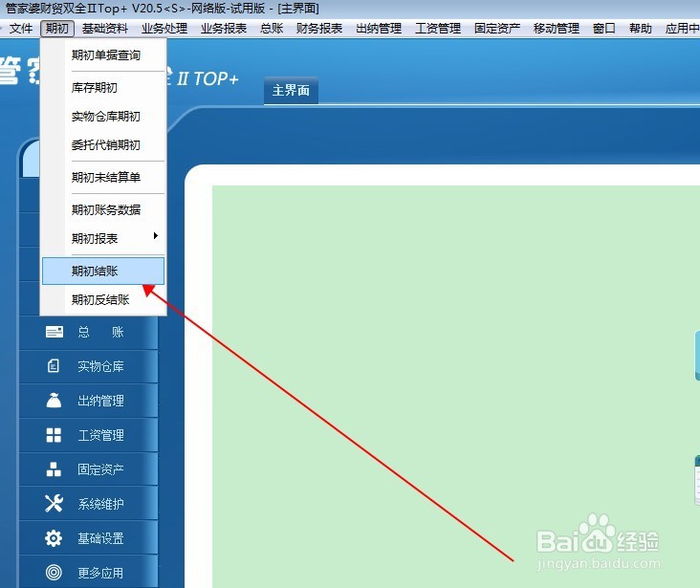Click the 工资管理 grid icon
Viewport: 700px width, 588px height.
pos(54,435)
